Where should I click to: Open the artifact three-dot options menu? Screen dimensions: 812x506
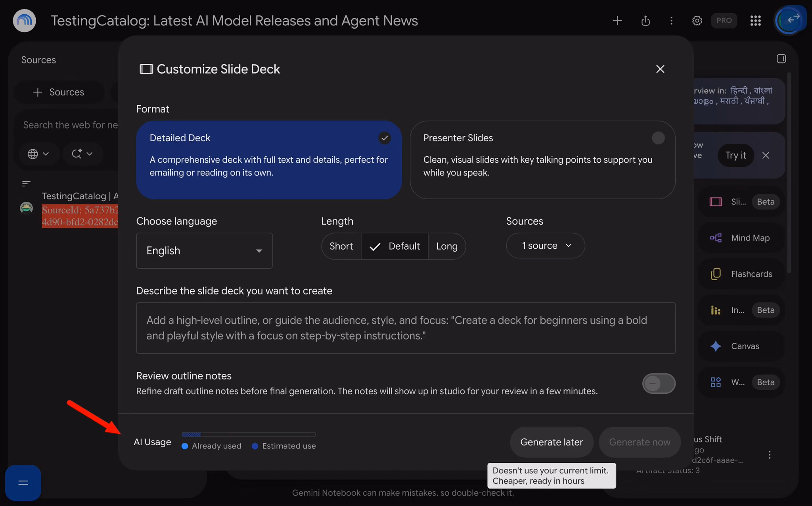click(770, 455)
